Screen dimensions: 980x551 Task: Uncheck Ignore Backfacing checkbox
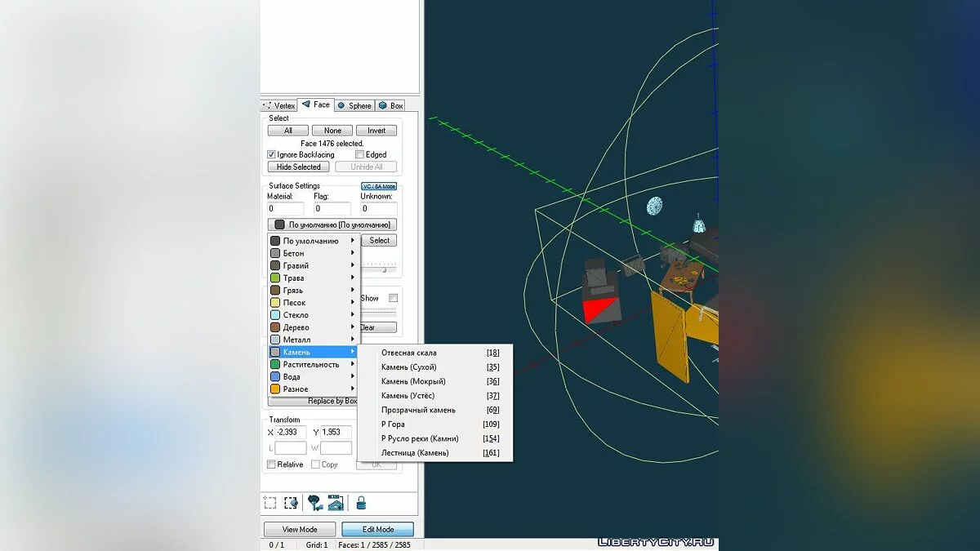point(272,154)
